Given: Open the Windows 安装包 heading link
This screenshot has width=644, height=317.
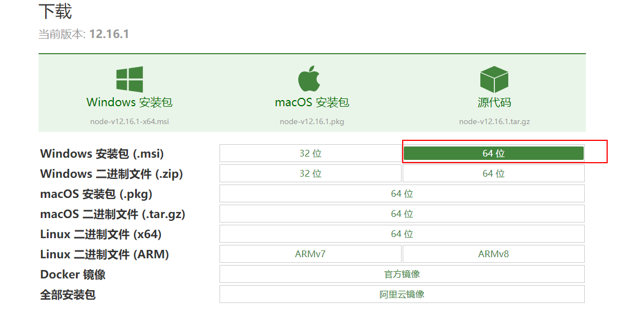Looking at the screenshot, I should (130, 102).
